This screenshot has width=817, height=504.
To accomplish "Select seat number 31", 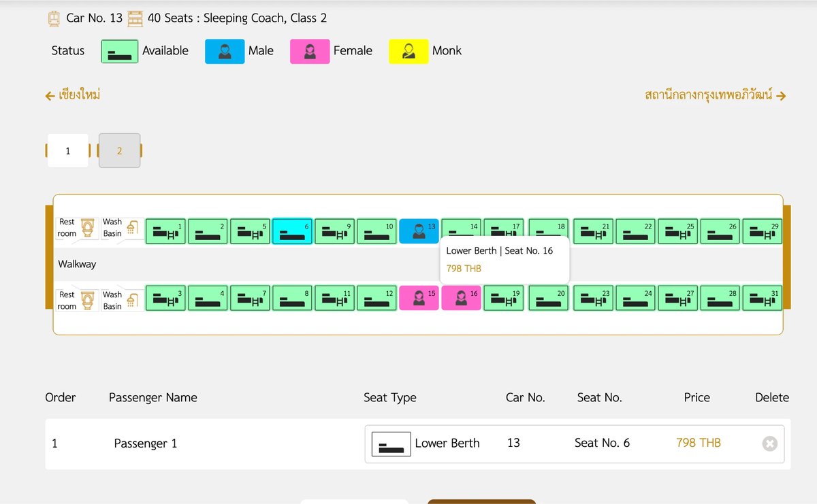I will (762, 298).
